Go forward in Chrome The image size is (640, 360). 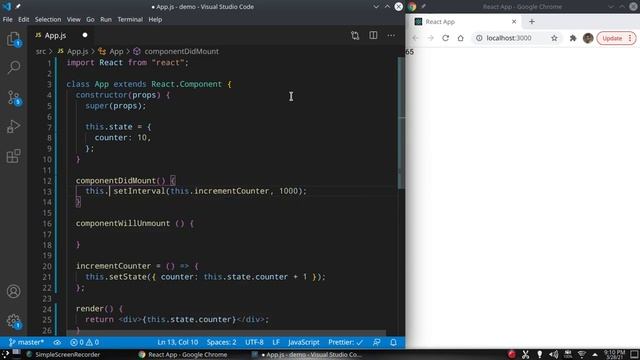click(x=430, y=38)
